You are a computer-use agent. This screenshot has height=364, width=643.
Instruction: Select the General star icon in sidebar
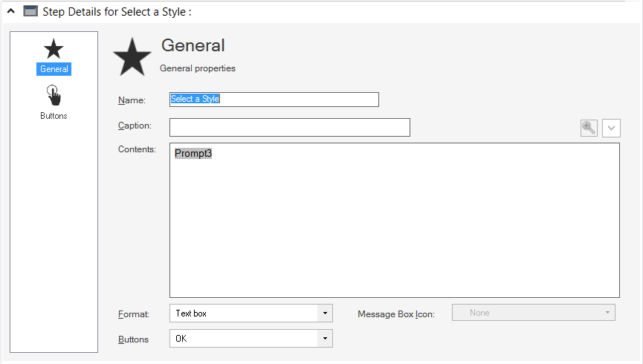pyautogui.click(x=54, y=49)
